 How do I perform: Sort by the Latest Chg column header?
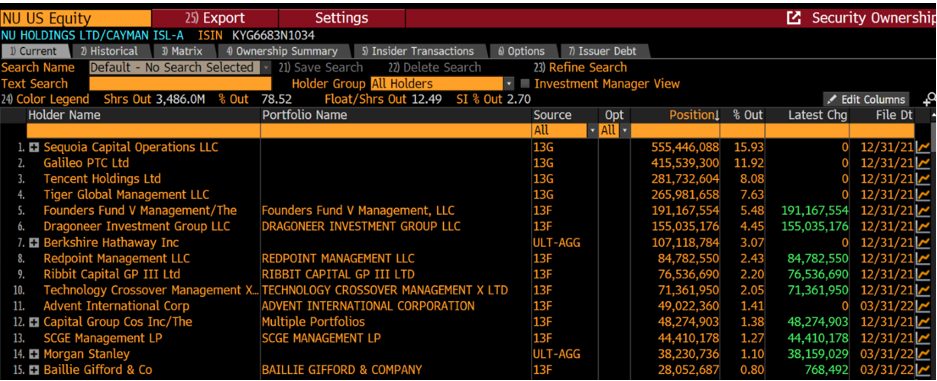coord(807,115)
